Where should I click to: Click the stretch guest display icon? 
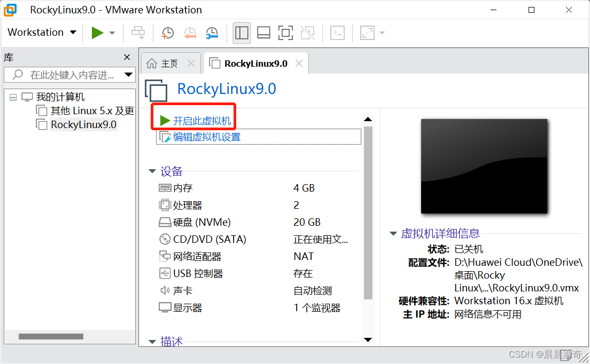coord(367,33)
